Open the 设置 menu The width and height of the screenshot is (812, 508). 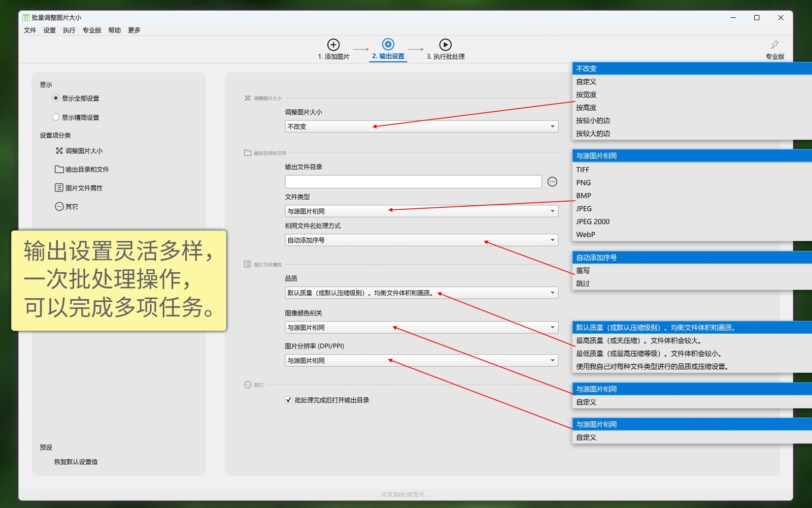pyautogui.click(x=50, y=30)
